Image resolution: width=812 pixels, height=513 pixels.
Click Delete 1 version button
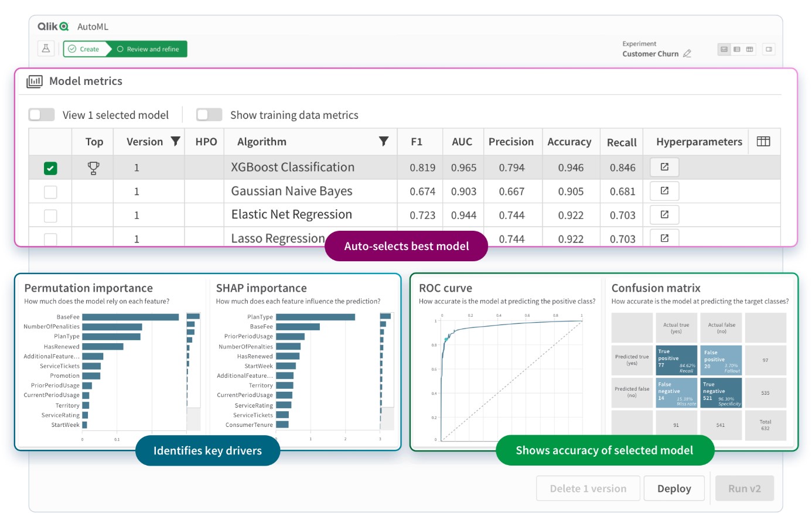pos(588,488)
